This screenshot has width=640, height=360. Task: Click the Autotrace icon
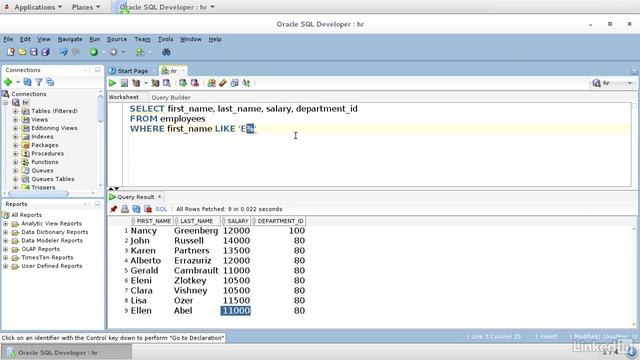tap(155, 83)
